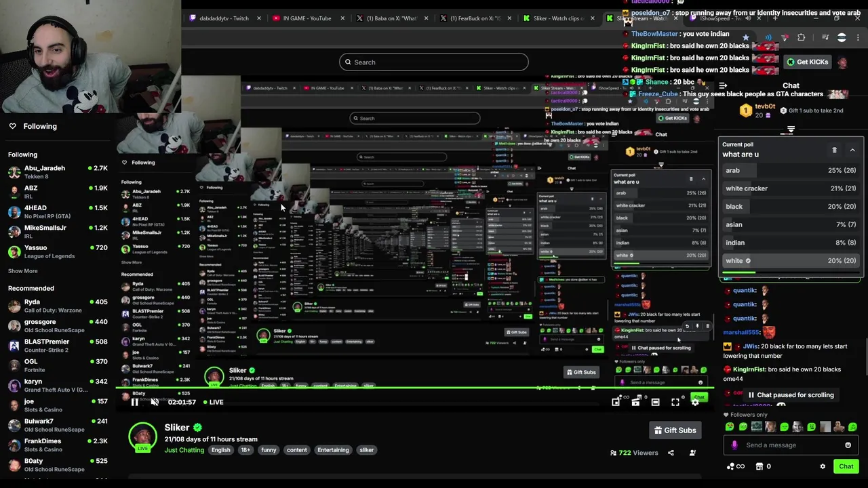Click the follow user icon
The width and height of the screenshot is (868, 488).
692,453
